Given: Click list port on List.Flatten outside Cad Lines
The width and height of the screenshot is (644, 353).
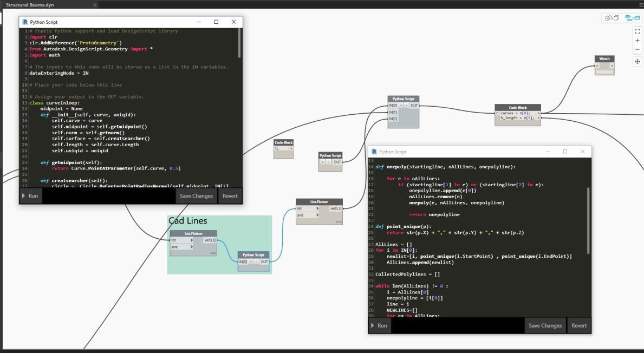Looking at the screenshot, I should coord(307,208).
